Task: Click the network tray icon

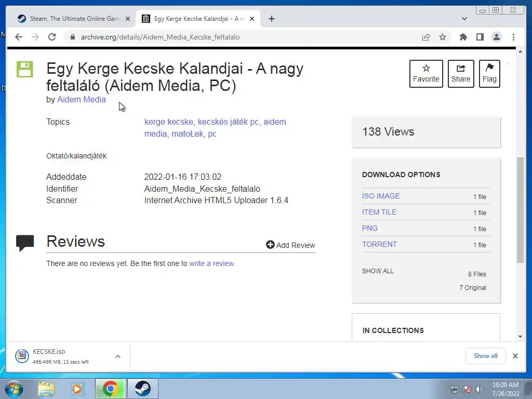Action: [x=454, y=389]
